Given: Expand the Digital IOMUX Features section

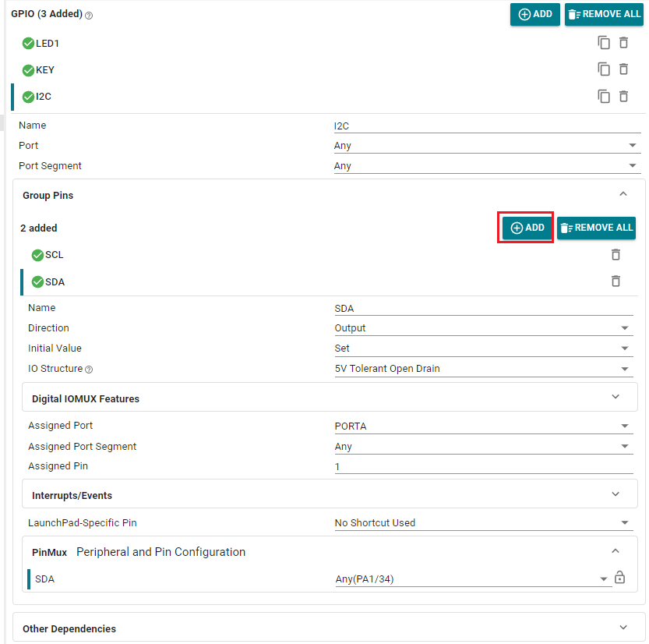Looking at the screenshot, I should (x=615, y=398).
